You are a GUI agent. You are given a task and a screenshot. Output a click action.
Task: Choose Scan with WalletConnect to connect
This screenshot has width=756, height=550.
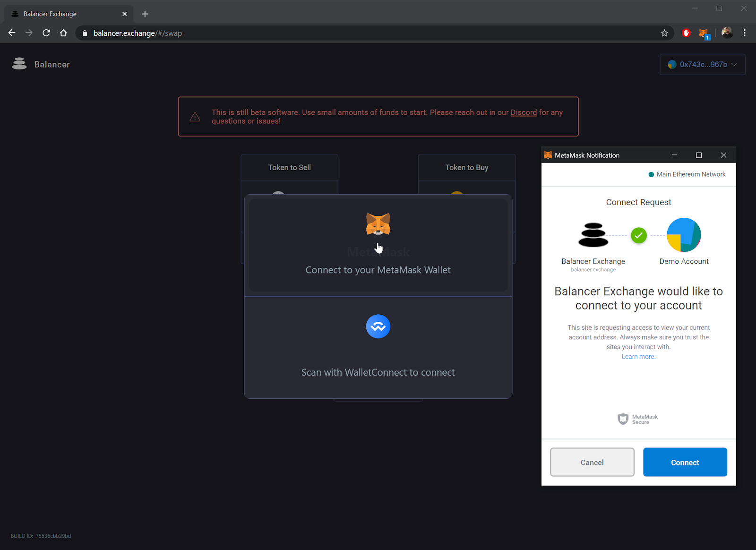point(378,348)
